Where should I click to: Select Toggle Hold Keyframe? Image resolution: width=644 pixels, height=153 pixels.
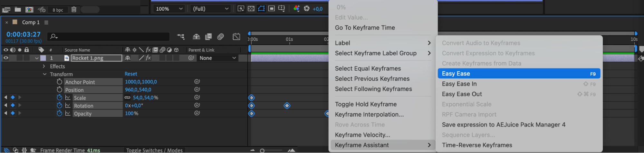point(383,104)
